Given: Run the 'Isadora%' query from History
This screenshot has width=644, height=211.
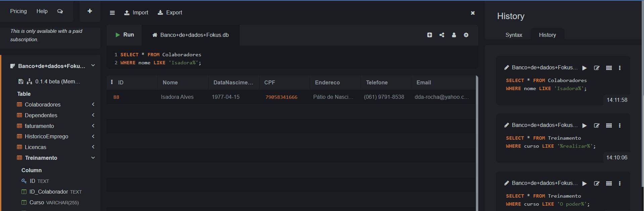Looking at the screenshot, I should [x=585, y=68].
